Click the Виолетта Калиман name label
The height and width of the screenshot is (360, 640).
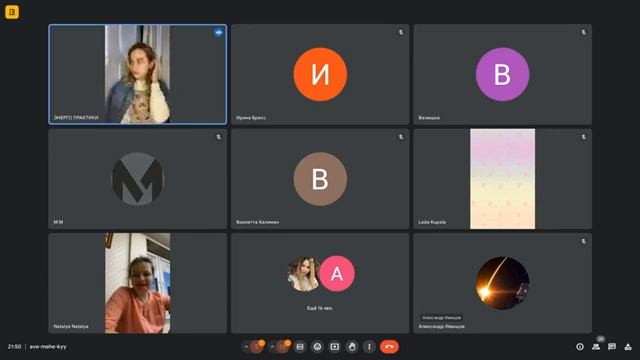tap(258, 222)
